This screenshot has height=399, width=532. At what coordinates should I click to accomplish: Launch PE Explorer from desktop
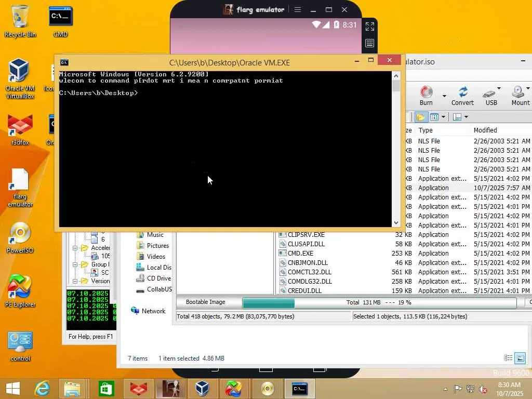(x=20, y=291)
